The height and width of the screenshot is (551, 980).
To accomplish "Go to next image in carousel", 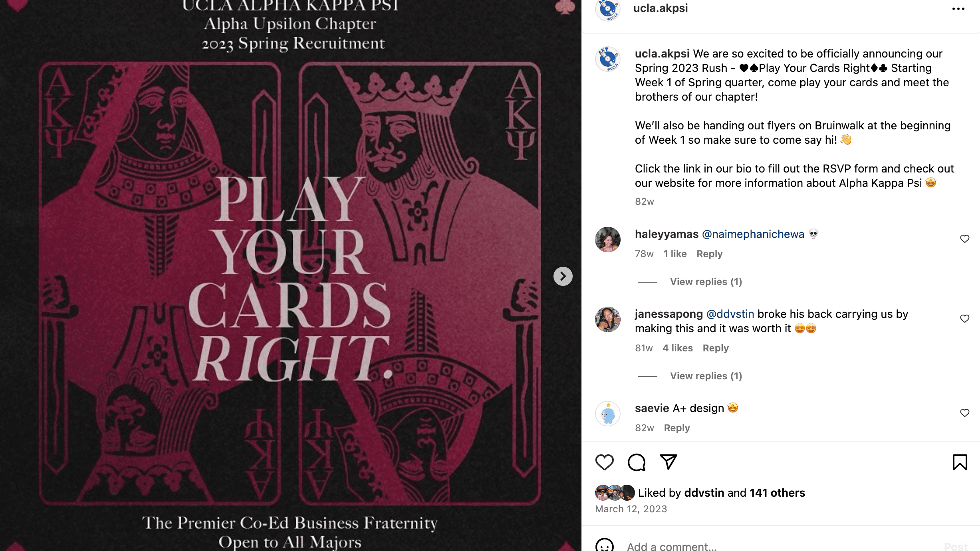I will [563, 276].
